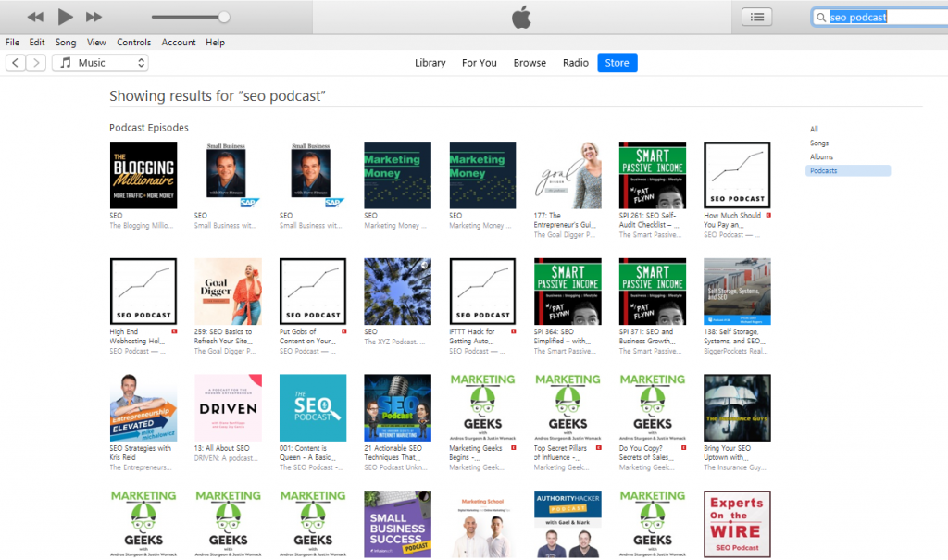Open The Insurance Guys umbrella artwork

point(737,407)
